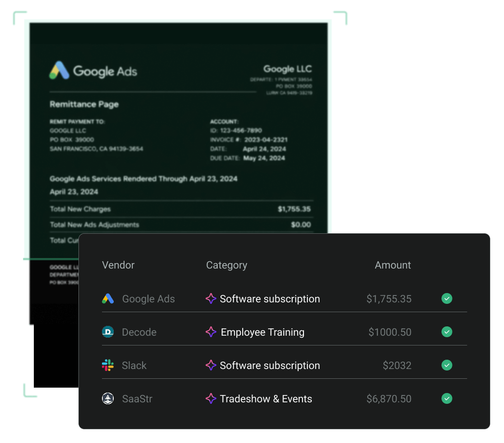Select the Slack vendor name
504x443 pixels.
pos(134,365)
